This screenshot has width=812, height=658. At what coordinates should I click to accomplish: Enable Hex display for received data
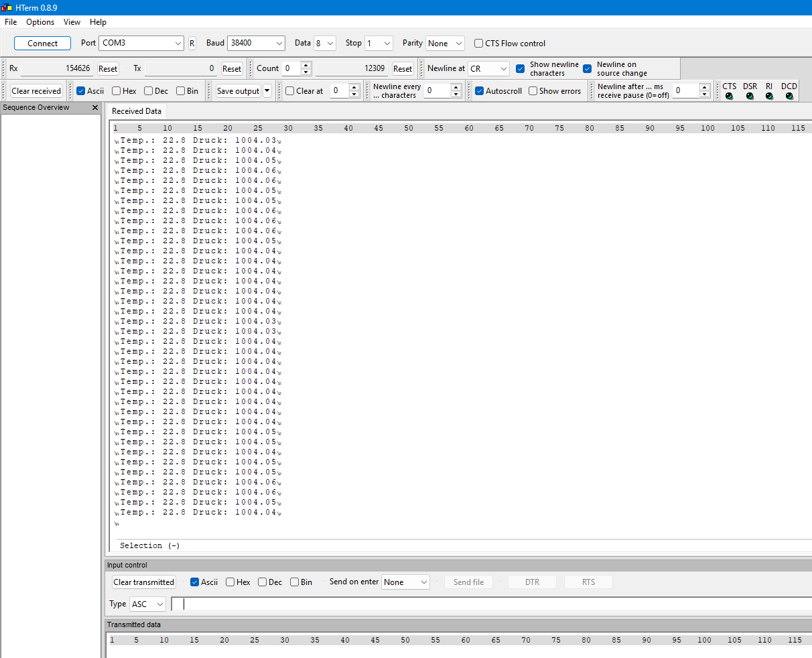(x=117, y=91)
